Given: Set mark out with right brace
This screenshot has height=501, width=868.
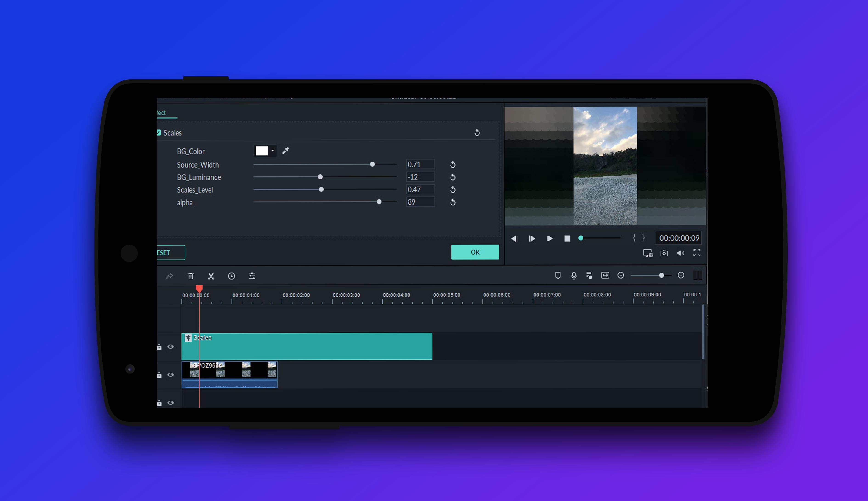Looking at the screenshot, I should [x=643, y=238].
